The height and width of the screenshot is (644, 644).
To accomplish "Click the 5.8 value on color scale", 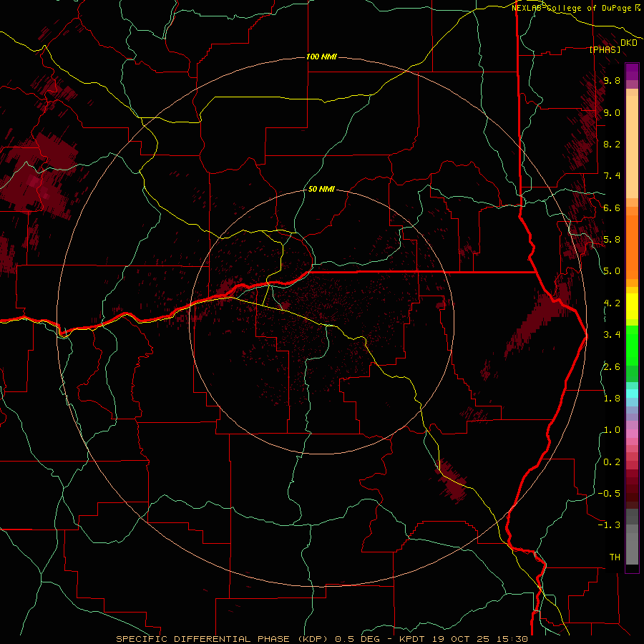I will point(612,240).
